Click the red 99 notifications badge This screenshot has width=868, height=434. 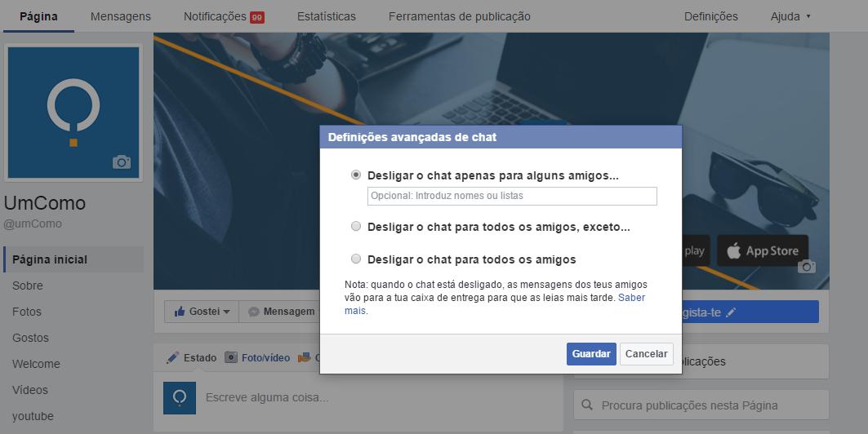pos(256,16)
